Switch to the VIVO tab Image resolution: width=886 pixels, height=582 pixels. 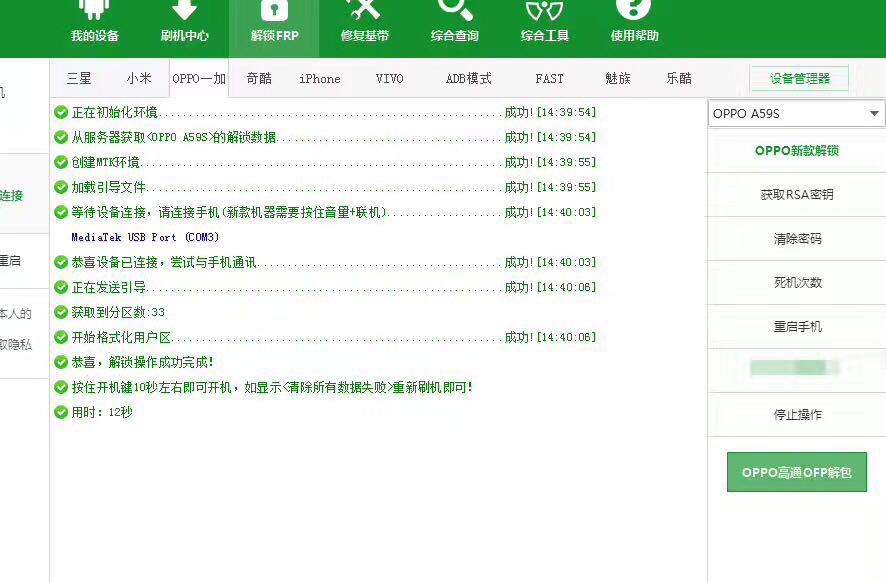click(x=389, y=78)
